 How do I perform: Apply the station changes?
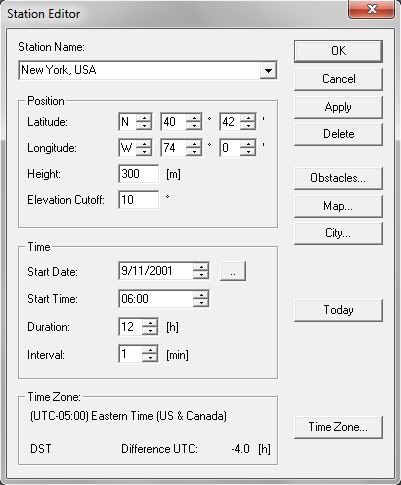click(338, 107)
